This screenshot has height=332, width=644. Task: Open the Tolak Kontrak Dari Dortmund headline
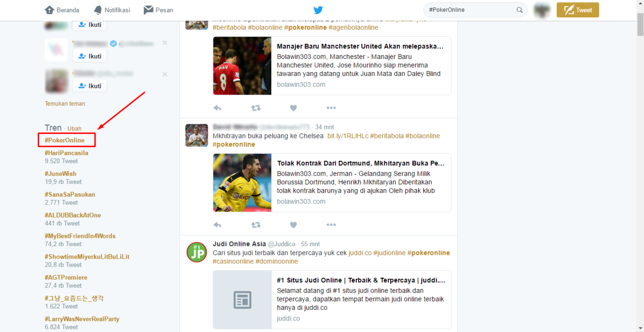click(361, 163)
